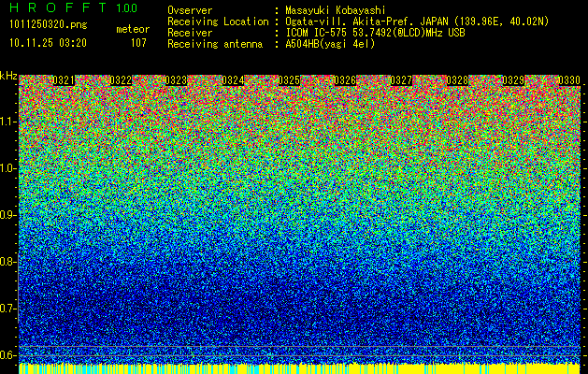
Task: Select the ICOM IC-575 53.7492 MHz USB text
Action: [x=375, y=33]
